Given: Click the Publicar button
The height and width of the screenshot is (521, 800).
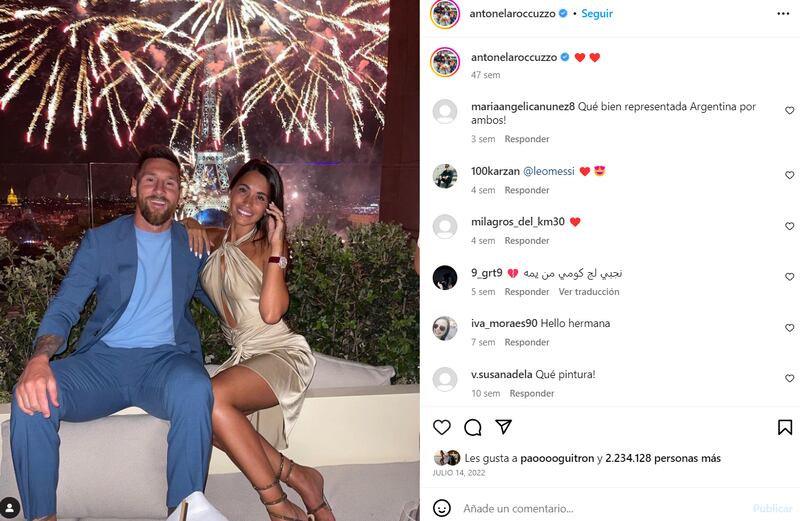Looking at the screenshot, I should click(772, 508).
